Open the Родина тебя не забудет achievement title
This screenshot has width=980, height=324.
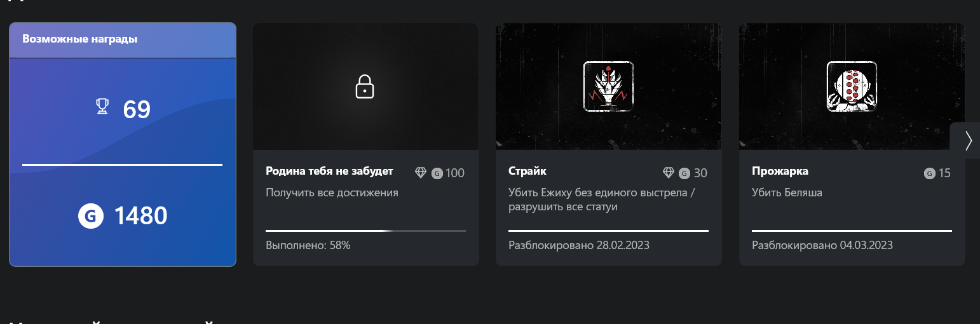[329, 172]
